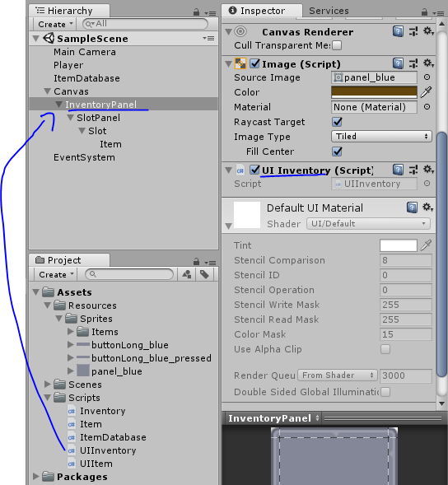Open the Shader UI/Default dropdown
This screenshot has height=485, width=448.
coord(368,224)
